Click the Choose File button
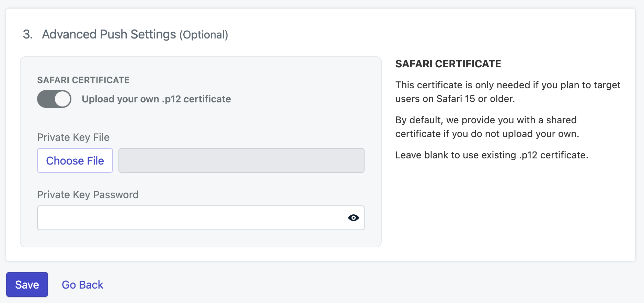The image size is (644, 303). pos(75,160)
